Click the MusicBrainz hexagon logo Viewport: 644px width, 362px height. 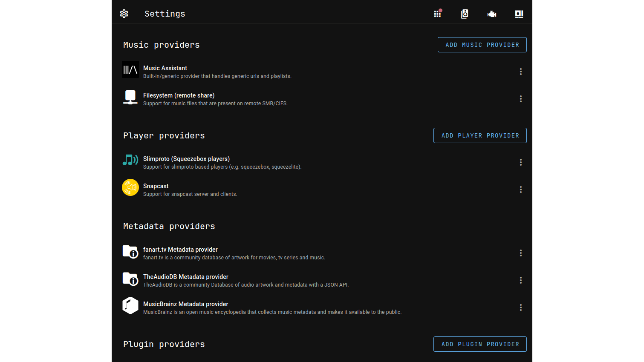pyautogui.click(x=130, y=305)
